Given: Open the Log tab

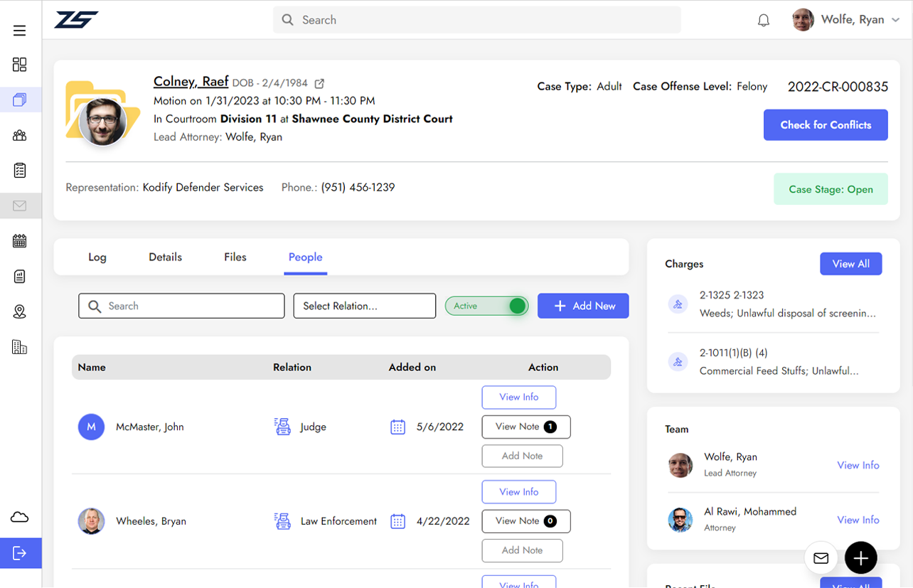Looking at the screenshot, I should coord(97,257).
